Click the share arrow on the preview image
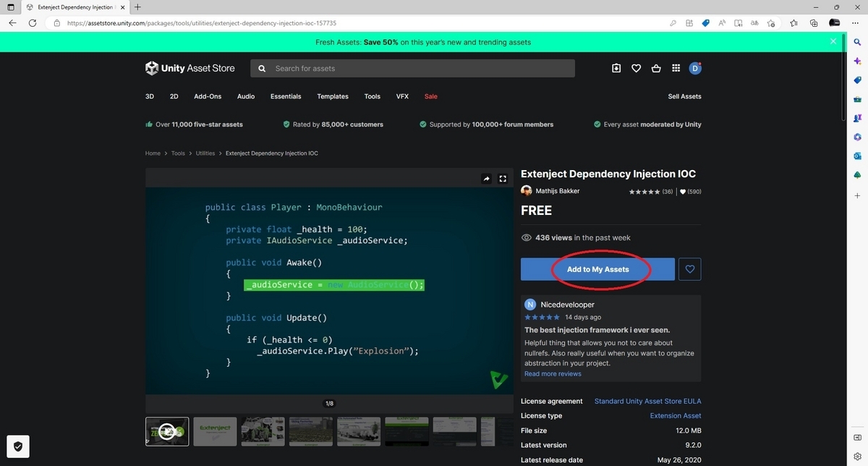The width and height of the screenshot is (868, 466). 486,179
